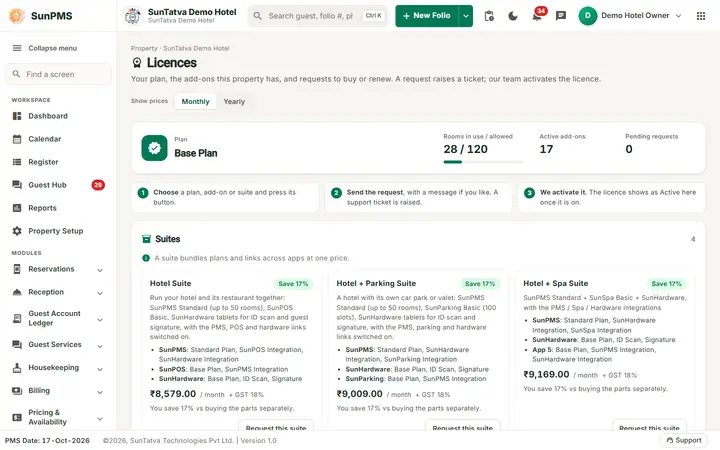This screenshot has height=450, width=720.
Task: Click the Collapse menu hamburger icon
Action: (x=17, y=48)
